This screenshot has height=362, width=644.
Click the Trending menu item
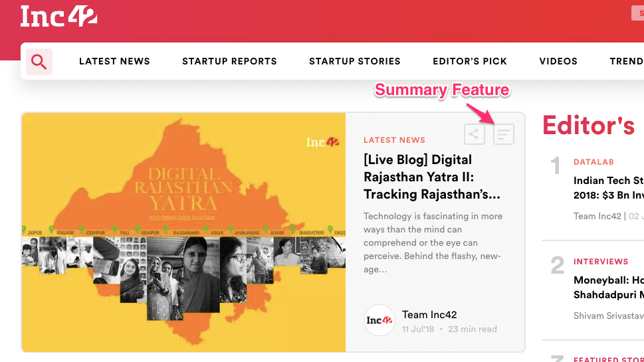[x=625, y=61]
